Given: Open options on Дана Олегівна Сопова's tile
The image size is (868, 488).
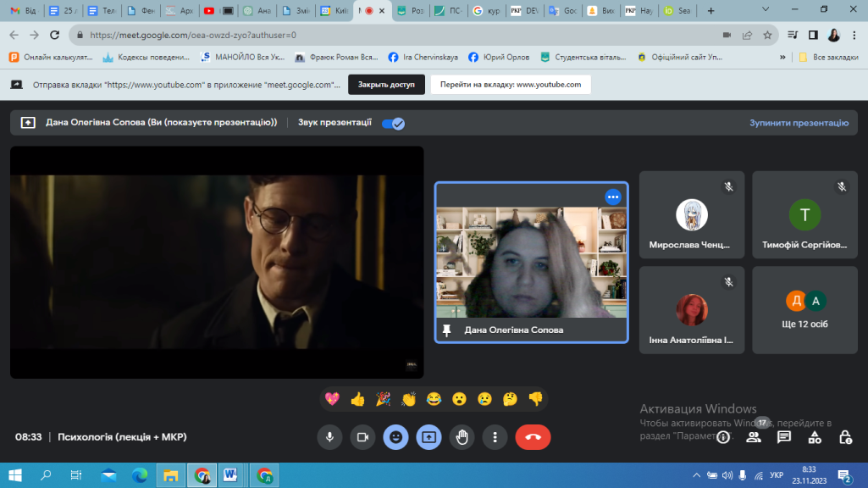Looking at the screenshot, I should tap(613, 197).
